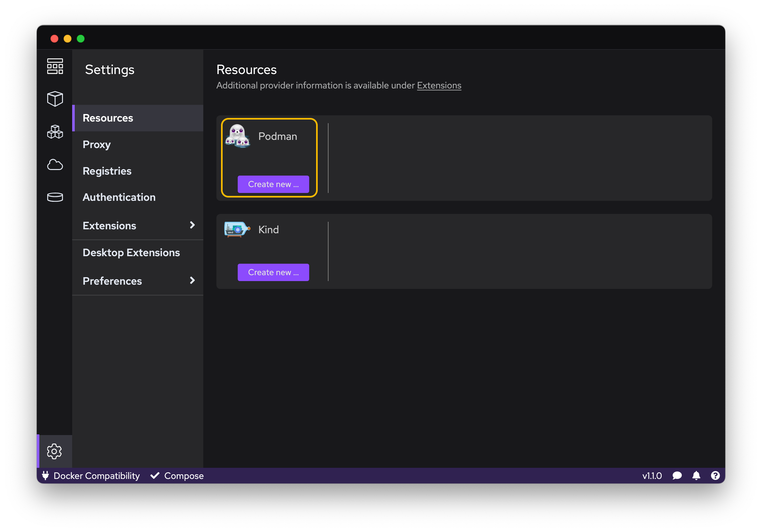Screen dimensions: 762x532
Task: Select Resources settings menu item
Action: [108, 118]
